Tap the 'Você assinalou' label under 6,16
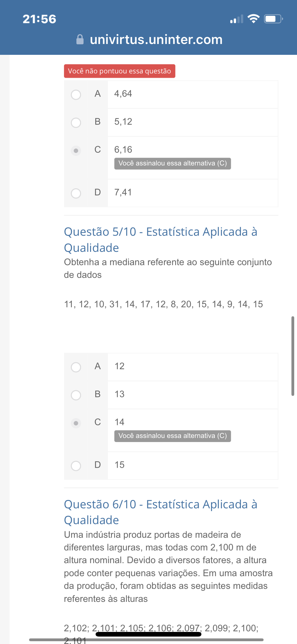Image resolution: width=297 pixels, height=644 pixels. pyautogui.click(x=172, y=163)
